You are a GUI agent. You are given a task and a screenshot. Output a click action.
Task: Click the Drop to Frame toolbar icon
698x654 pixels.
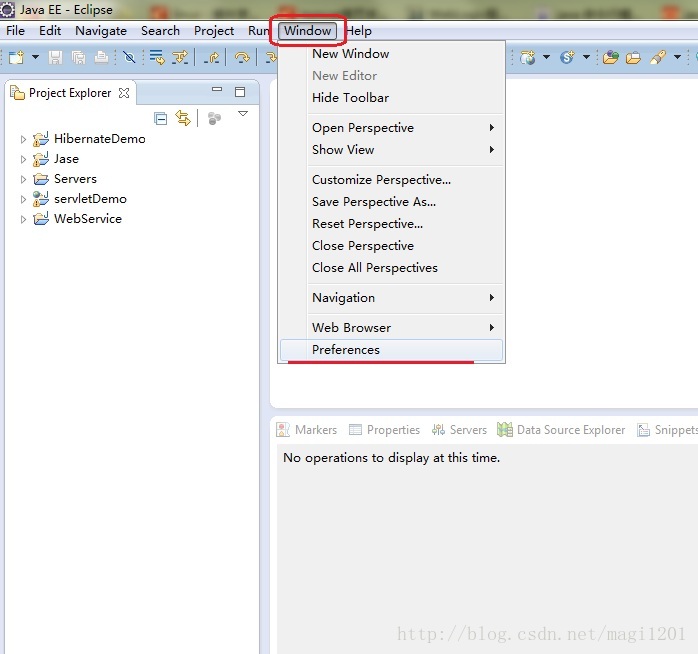click(x=157, y=57)
